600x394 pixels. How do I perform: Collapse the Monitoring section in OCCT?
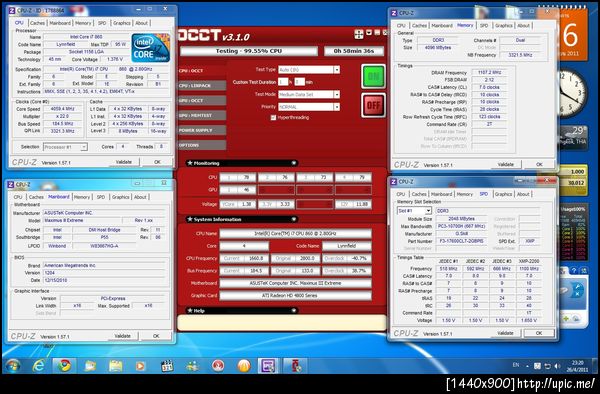[294, 163]
